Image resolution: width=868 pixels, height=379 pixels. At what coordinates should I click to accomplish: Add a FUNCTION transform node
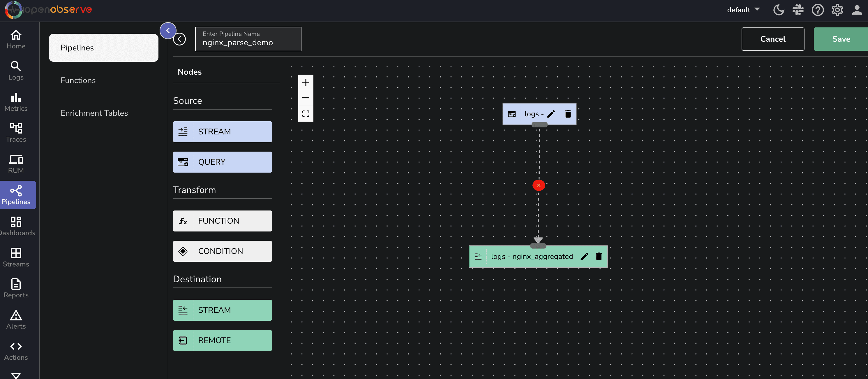(223, 221)
